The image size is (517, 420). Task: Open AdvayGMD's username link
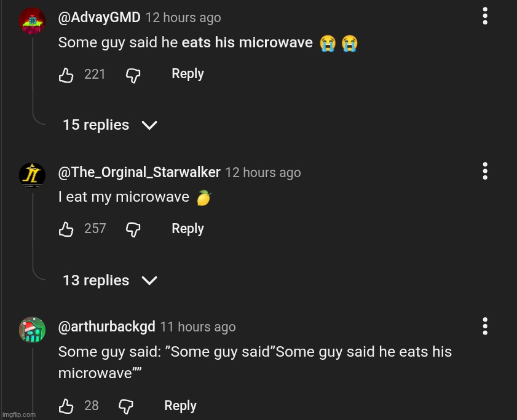(99, 17)
